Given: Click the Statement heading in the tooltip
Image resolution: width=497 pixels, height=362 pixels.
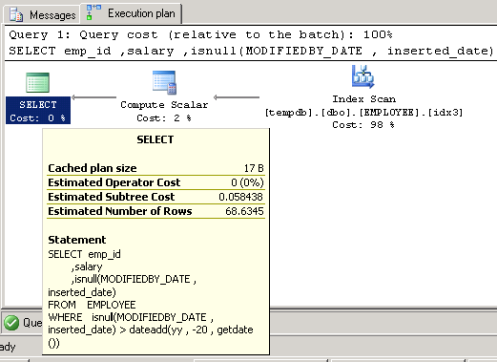Looking at the screenshot, I should 77,240.
